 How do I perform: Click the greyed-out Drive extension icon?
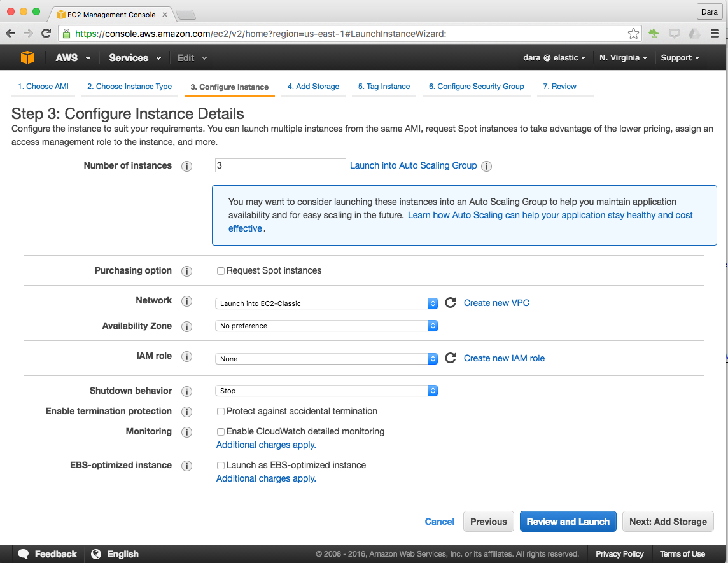[694, 34]
